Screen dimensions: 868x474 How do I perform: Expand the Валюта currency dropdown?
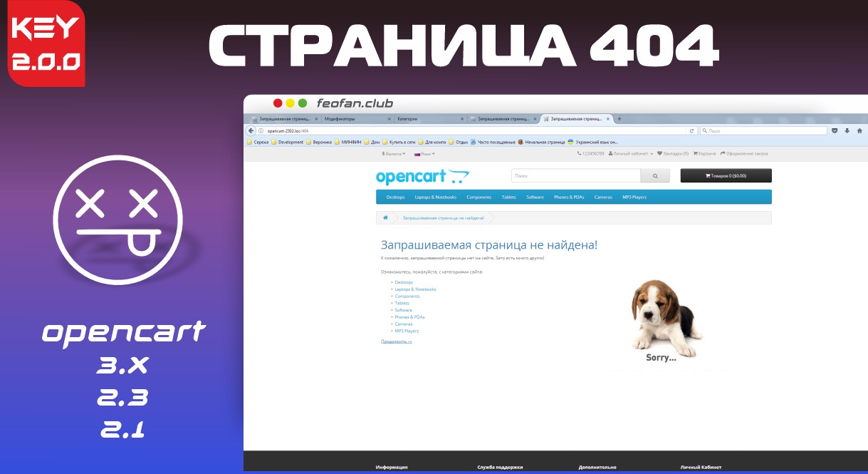tap(394, 153)
